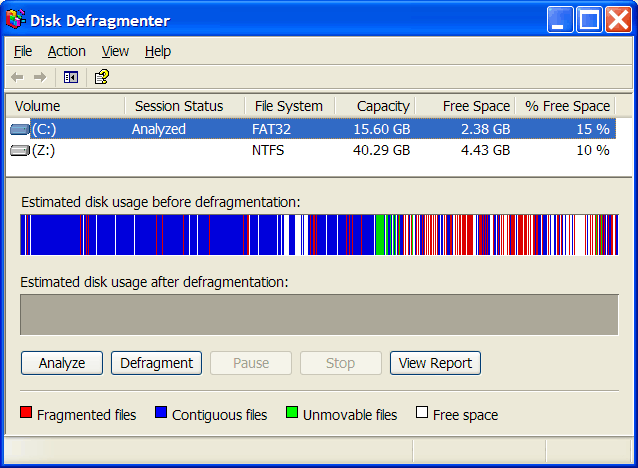
Task: Minimize the Disk Defragmenter window
Action: [560, 19]
